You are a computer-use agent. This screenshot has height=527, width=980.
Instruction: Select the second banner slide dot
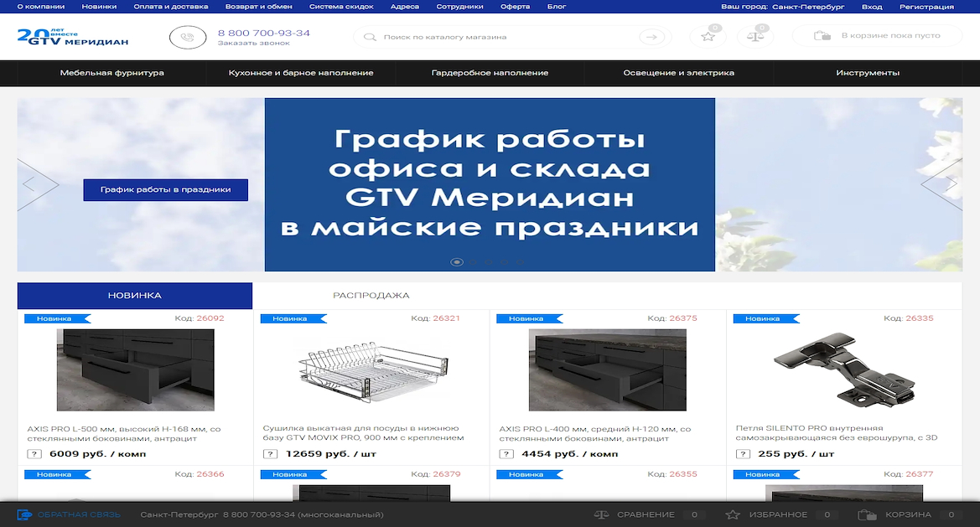[473, 262]
